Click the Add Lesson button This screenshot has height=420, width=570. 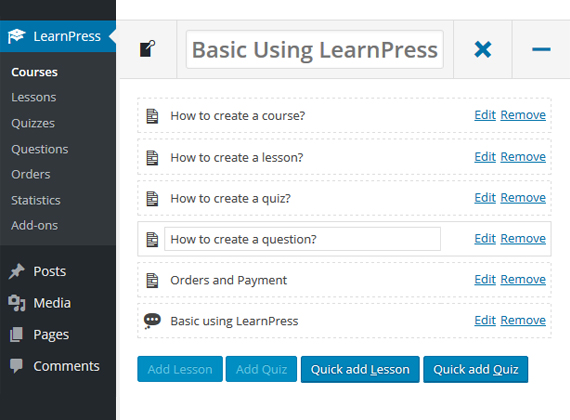click(180, 369)
